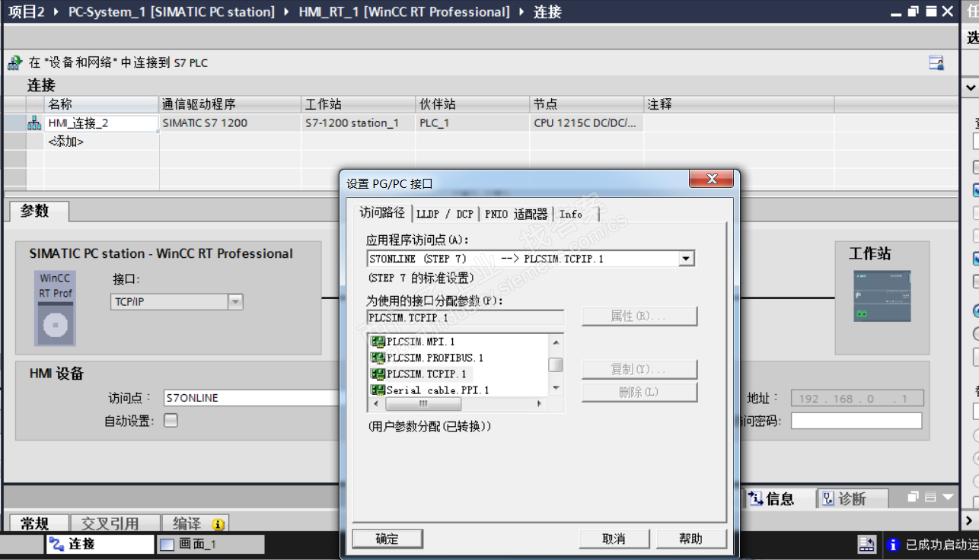Click the HMI_连接_2 name cell

click(x=101, y=123)
